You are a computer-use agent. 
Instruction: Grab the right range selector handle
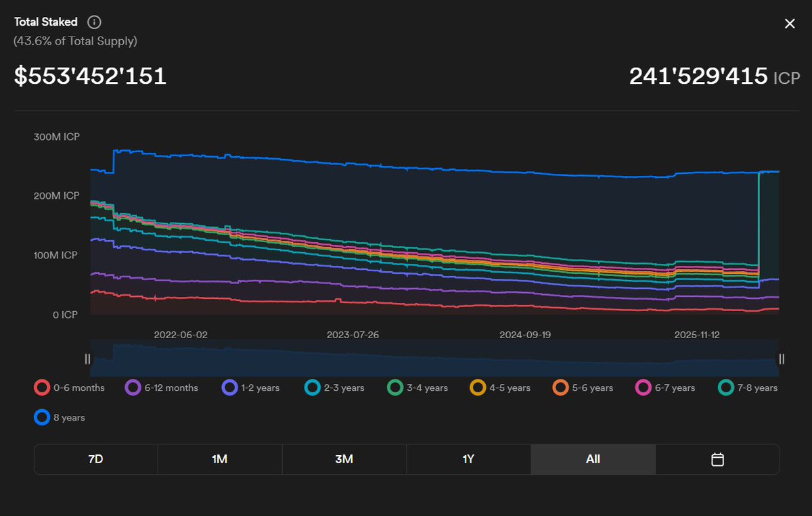tap(782, 359)
